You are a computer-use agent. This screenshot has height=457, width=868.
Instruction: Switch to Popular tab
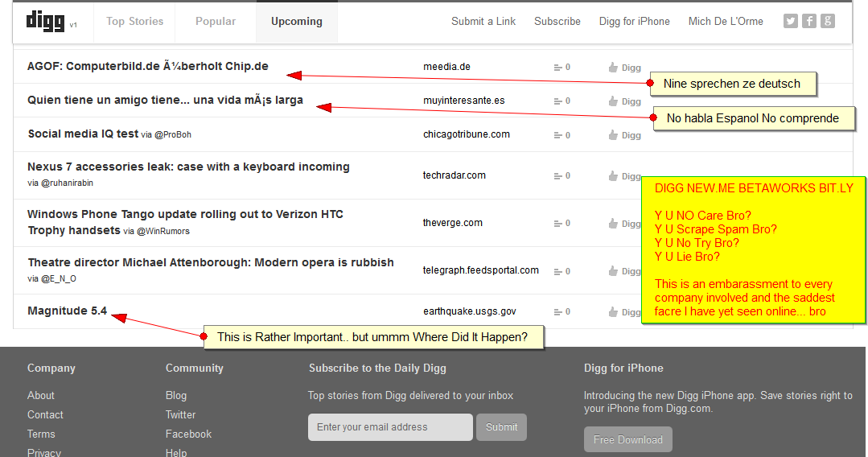216,22
